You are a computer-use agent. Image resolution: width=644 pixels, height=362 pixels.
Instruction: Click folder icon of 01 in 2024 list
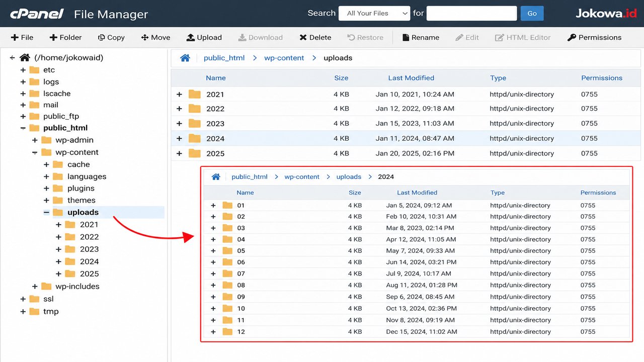pos(228,205)
